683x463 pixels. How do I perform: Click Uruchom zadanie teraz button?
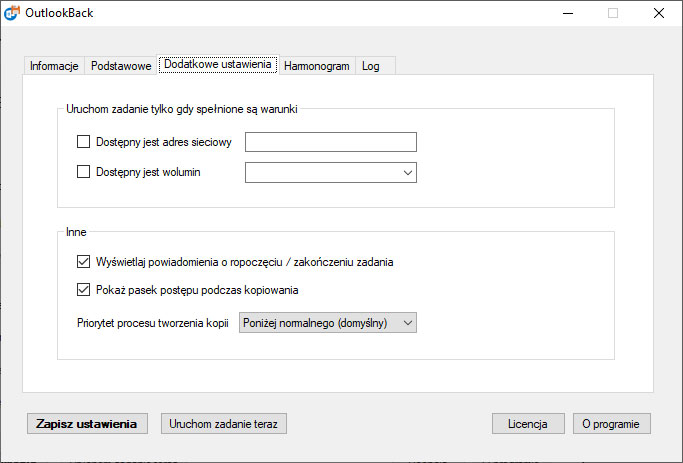(x=223, y=424)
